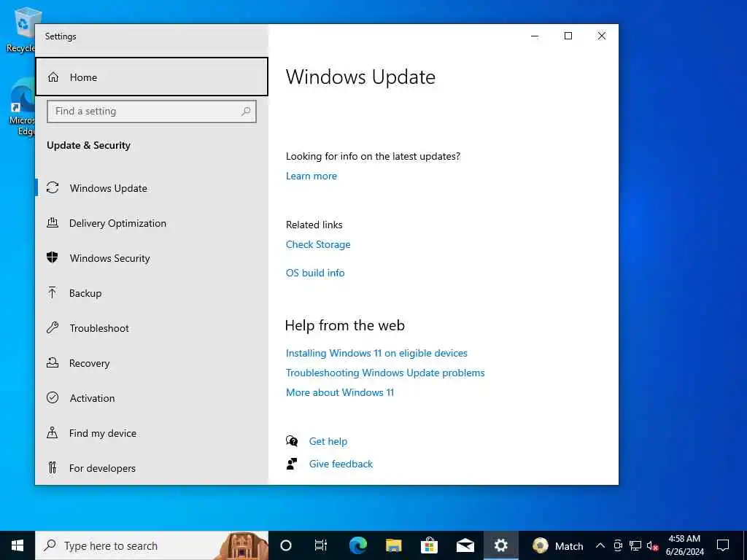Click the Get help link

(x=328, y=441)
